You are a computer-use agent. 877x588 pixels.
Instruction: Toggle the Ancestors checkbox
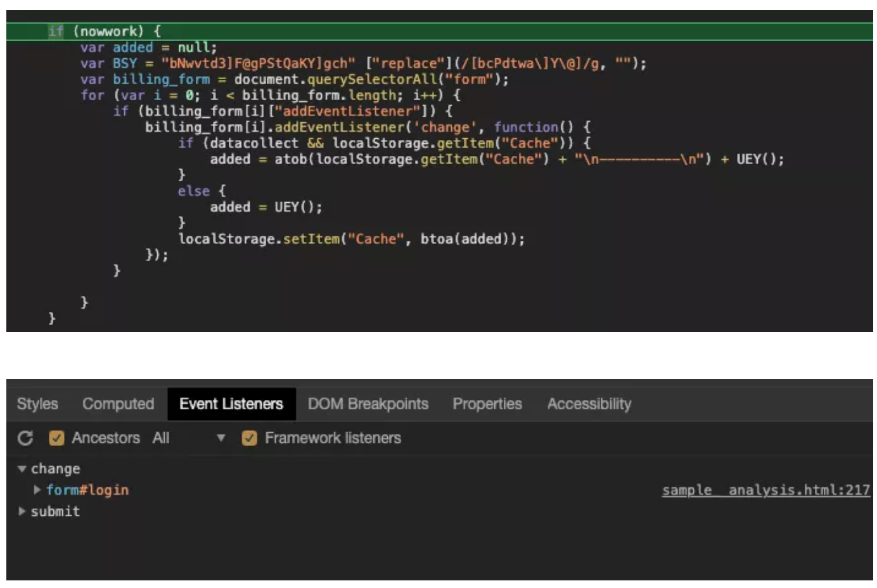56,438
